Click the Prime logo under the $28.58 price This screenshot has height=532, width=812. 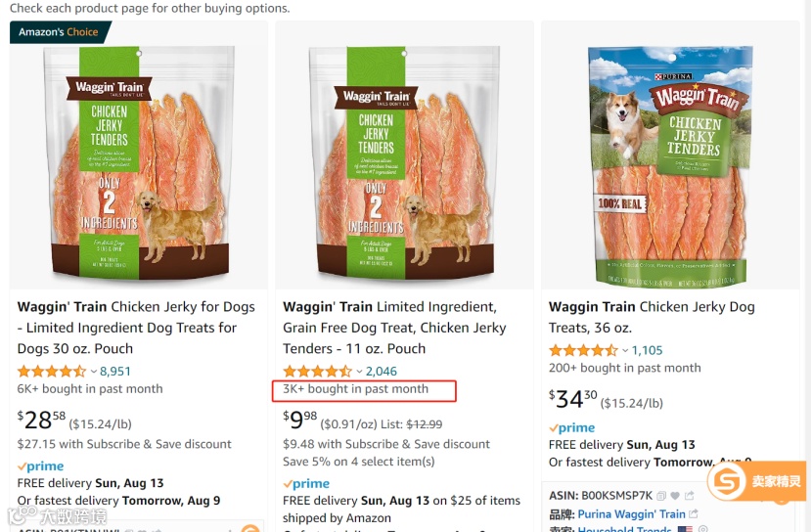click(x=41, y=466)
